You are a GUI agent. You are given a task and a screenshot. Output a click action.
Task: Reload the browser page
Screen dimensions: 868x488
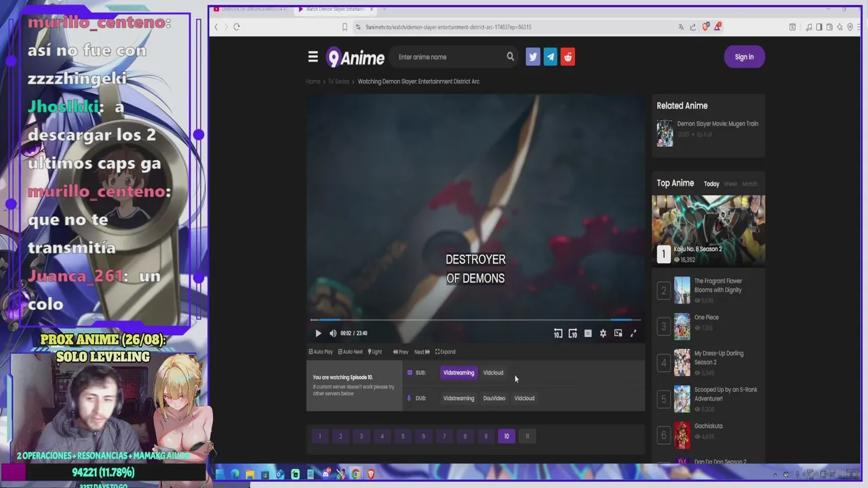236,27
